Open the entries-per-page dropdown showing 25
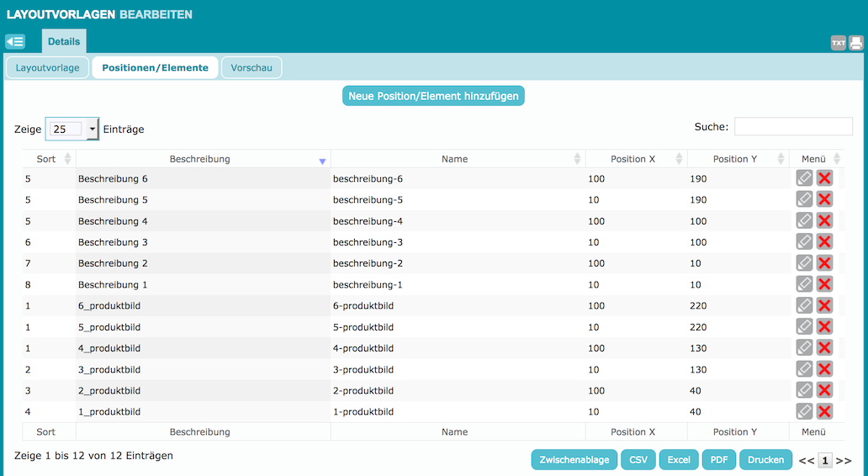Image resolution: width=868 pixels, height=476 pixels. pos(71,129)
